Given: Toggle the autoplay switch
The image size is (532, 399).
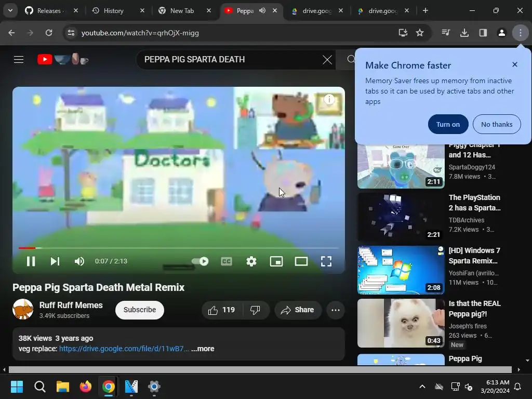Looking at the screenshot, I should point(200,261).
